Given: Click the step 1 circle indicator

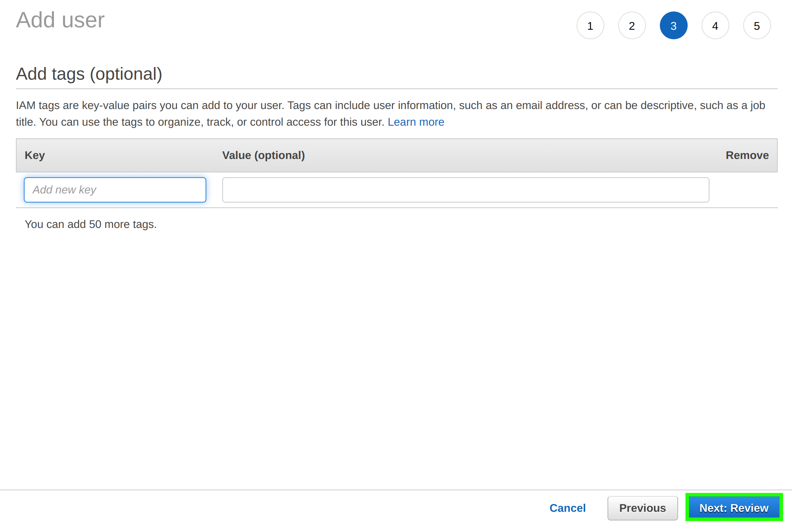Looking at the screenshot, I should pos(590,25).
